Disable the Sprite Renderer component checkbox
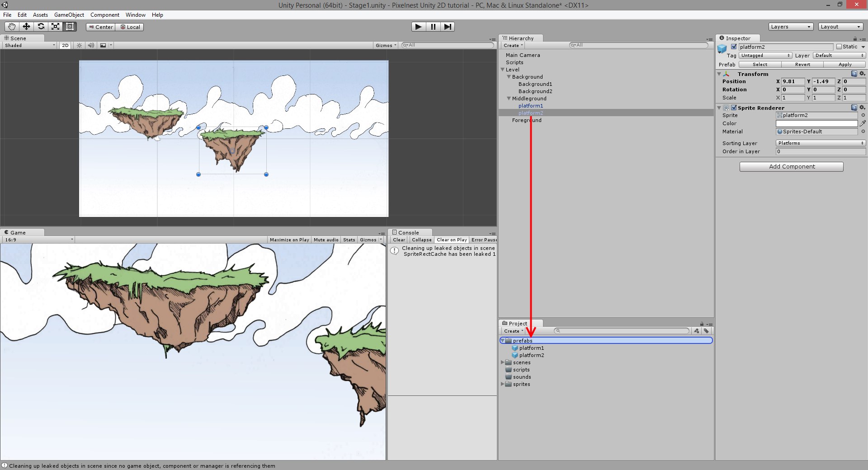 click(734, 108)
